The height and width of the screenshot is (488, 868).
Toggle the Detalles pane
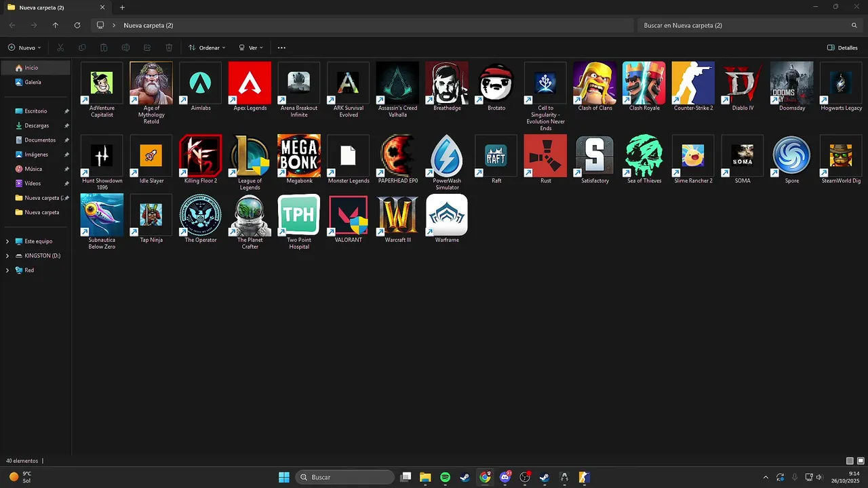(x=842, y=47)
